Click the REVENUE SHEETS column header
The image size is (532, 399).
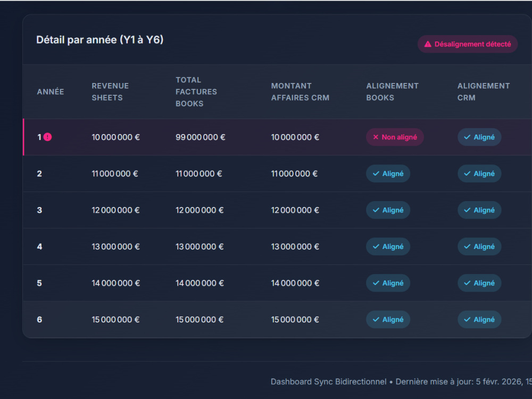110,92
